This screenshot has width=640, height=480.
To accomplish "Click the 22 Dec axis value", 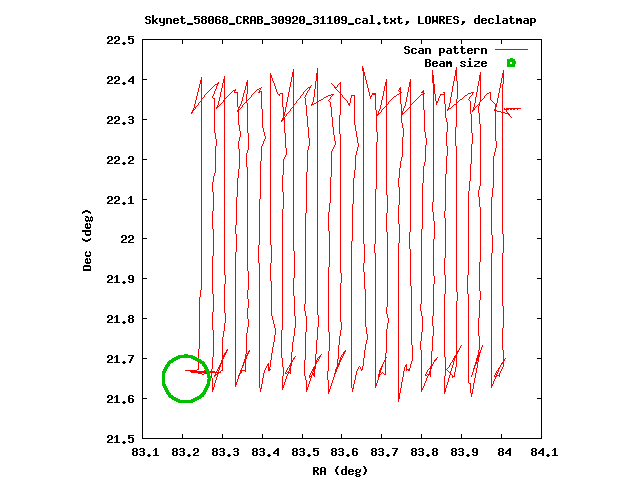I will tap(127, 239).
